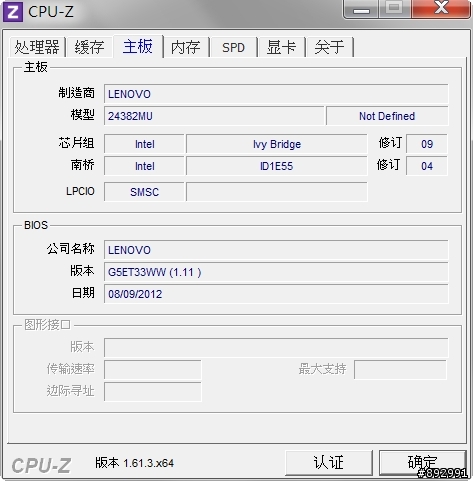Viewport: 473px width, 481px height.
Task: Click the Ivy Bridge chipset field
Action: [x=277, y=144]
